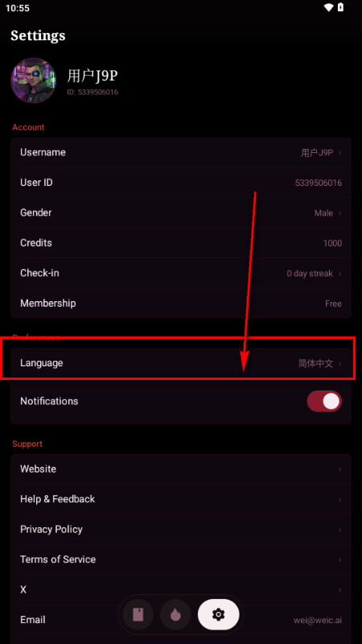Tap the wei@weic.ai email address
362x644 pixels.
point(318,620)
